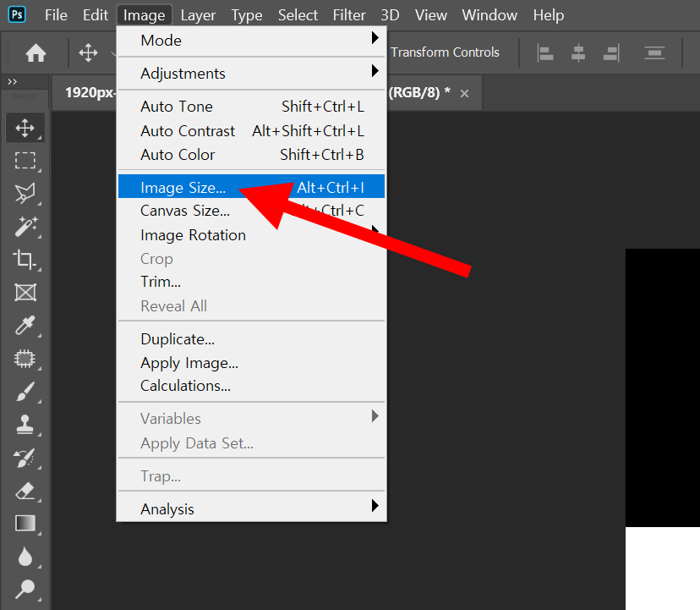Image resolution: width=700 pixels, height=610 pixels.
Task: Expand the Adjustments submenu
Action: coord(251,74)
